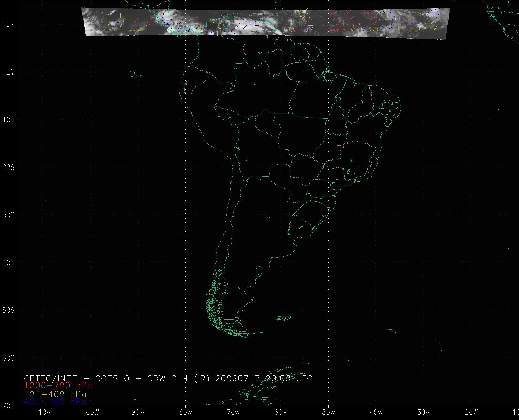This screenshot has height=420, width=519.
Task: Click the EQ latitude label
Action: pos(10,72)
